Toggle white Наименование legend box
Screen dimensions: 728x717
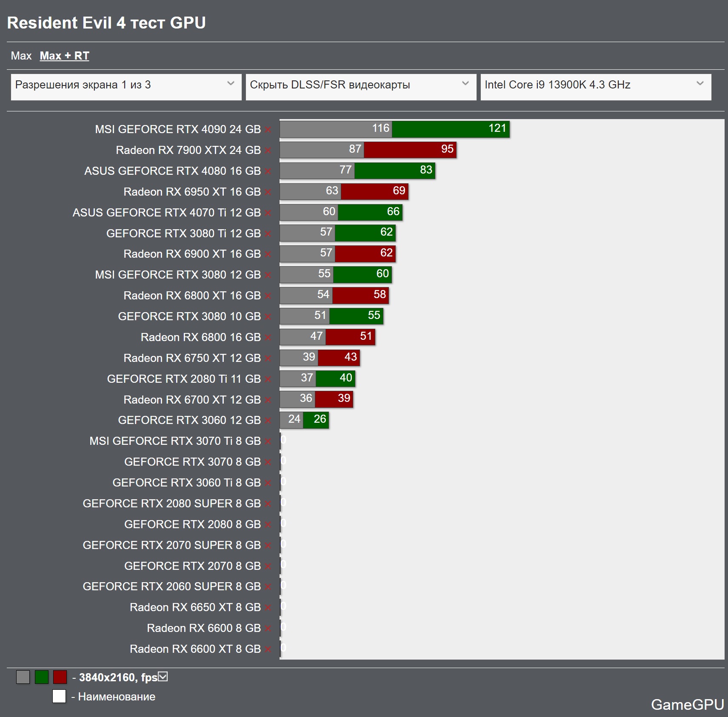59,696
